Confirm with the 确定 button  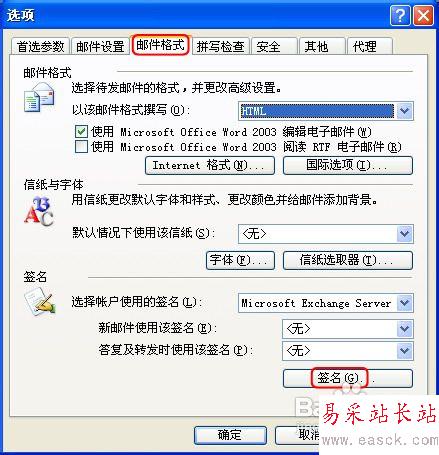click(230, 435)
